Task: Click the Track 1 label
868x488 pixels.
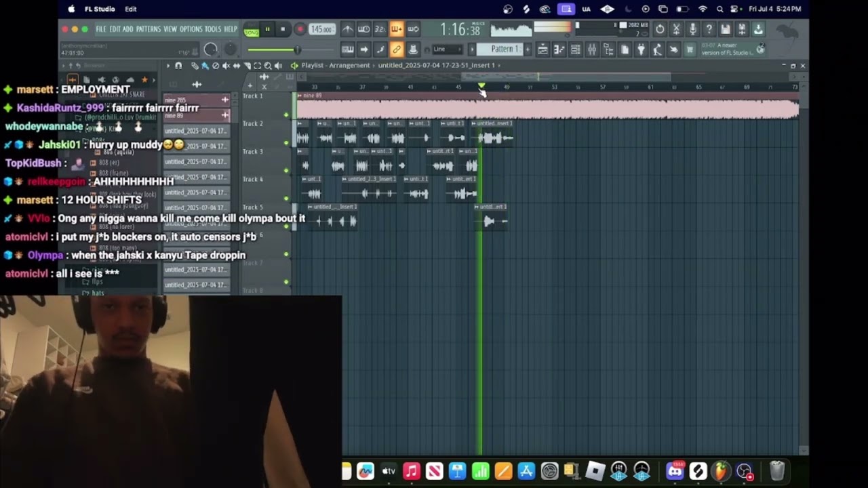Action: (253, 96)
